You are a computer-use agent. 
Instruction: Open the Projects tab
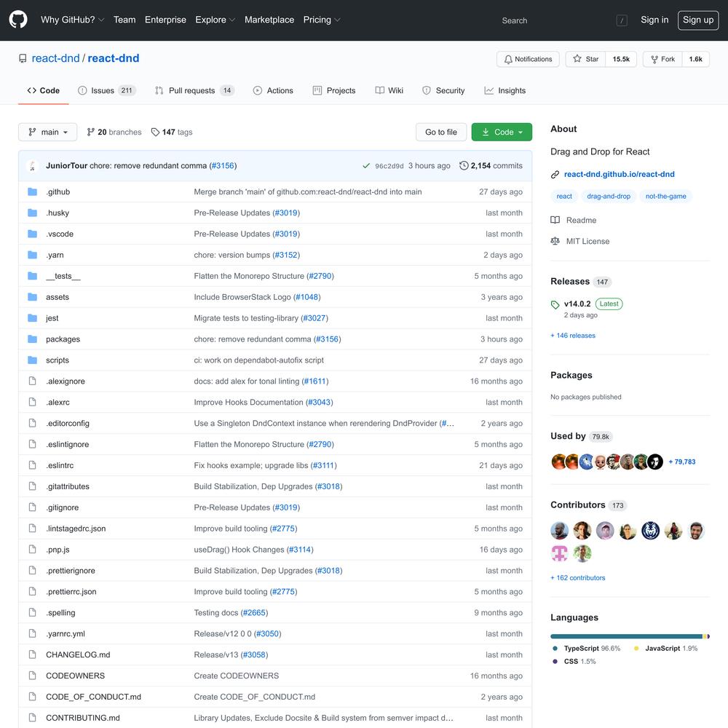(334, 90)
